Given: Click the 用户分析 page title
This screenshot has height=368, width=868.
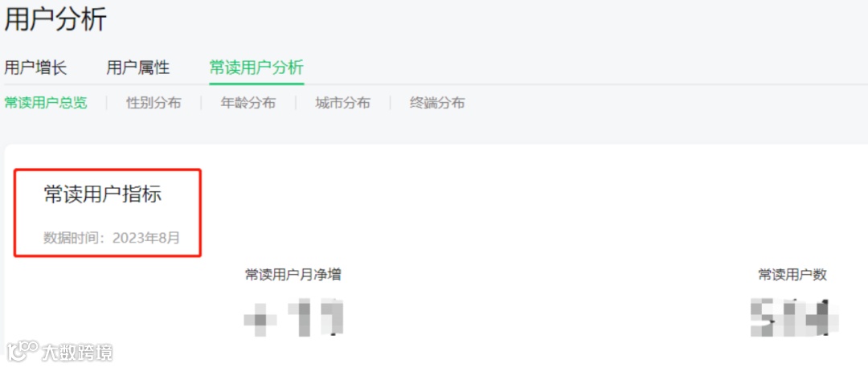Looking at the screenshot, I should 55,20.
